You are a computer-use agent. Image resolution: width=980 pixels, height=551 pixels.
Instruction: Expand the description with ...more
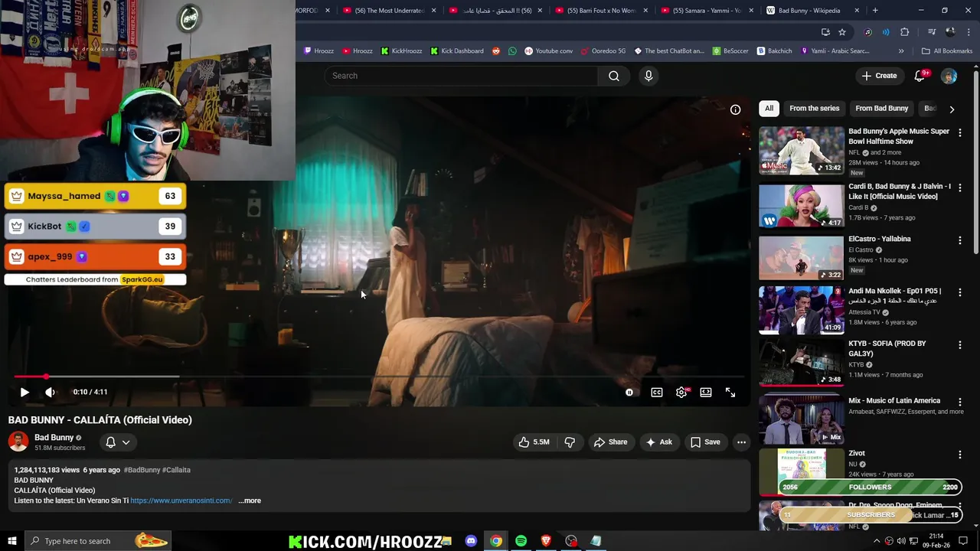point(250,500)
